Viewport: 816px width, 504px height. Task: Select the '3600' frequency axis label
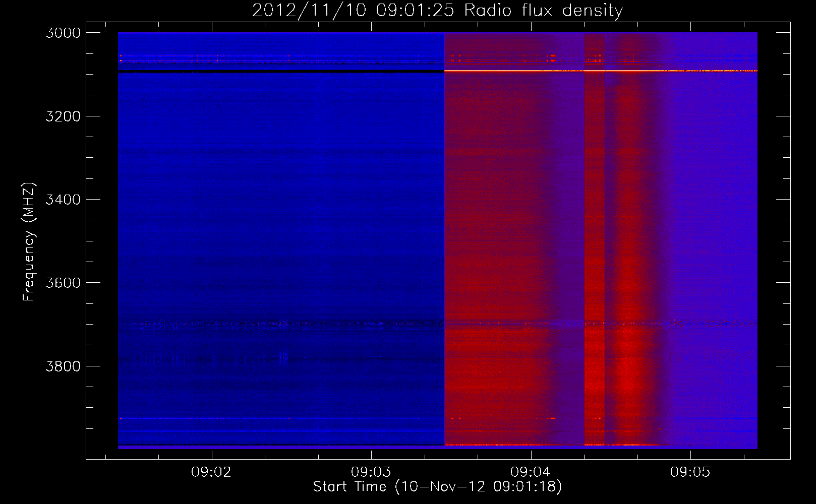[x=63, y=283]
